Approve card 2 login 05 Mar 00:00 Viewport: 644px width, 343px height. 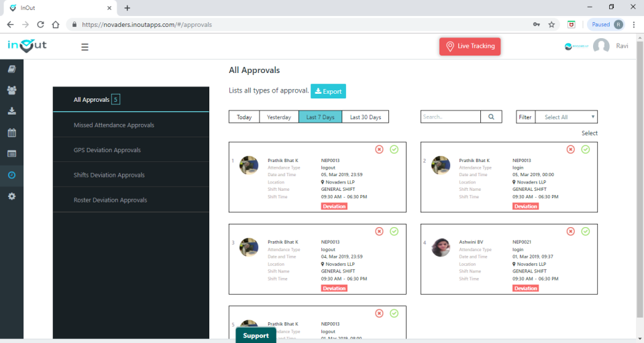(585, 149)
